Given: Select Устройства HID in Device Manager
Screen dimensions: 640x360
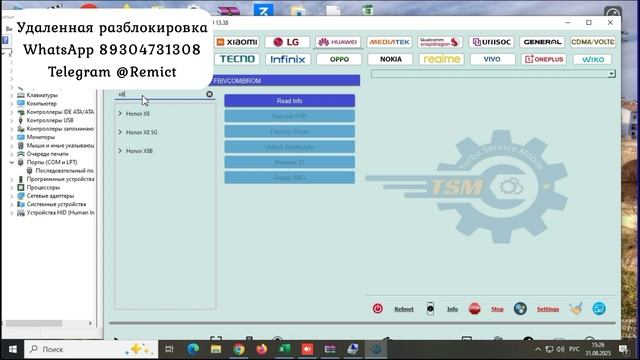Looking at the screenshot, I should [60, 213].
